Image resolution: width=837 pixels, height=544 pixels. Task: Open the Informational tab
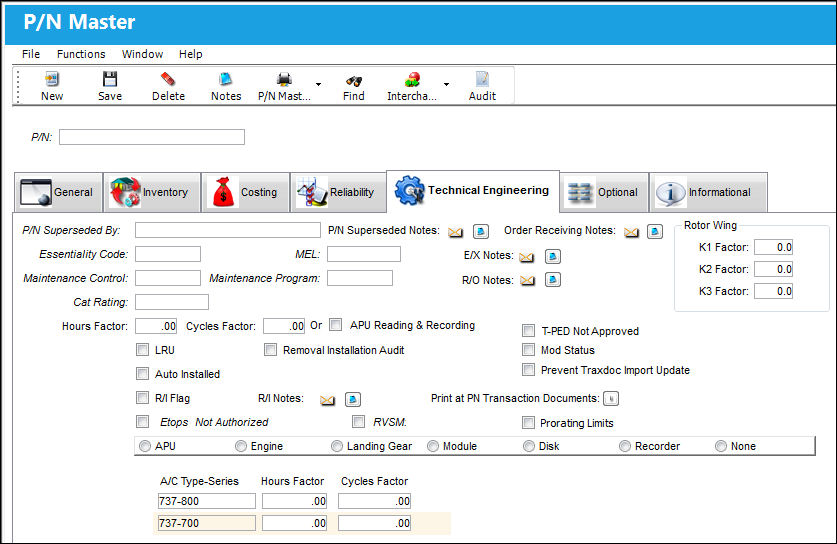[x=708, y=192]
